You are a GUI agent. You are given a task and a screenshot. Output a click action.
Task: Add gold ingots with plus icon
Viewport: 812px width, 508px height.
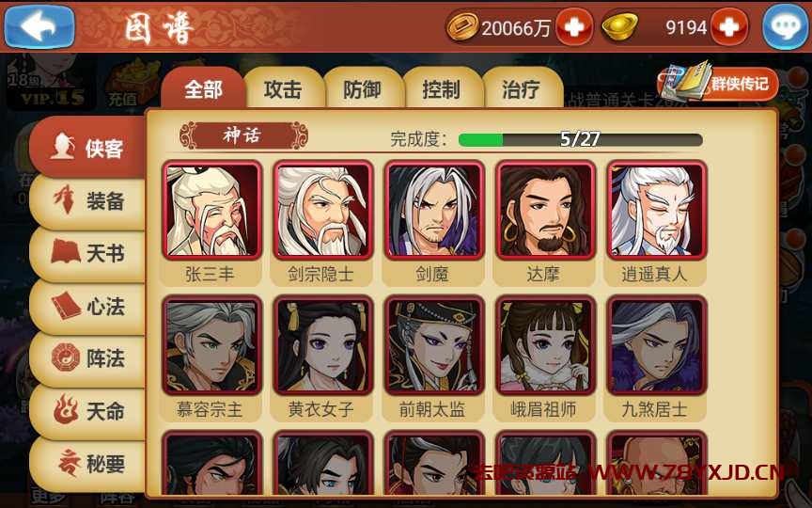click(728, 27)
